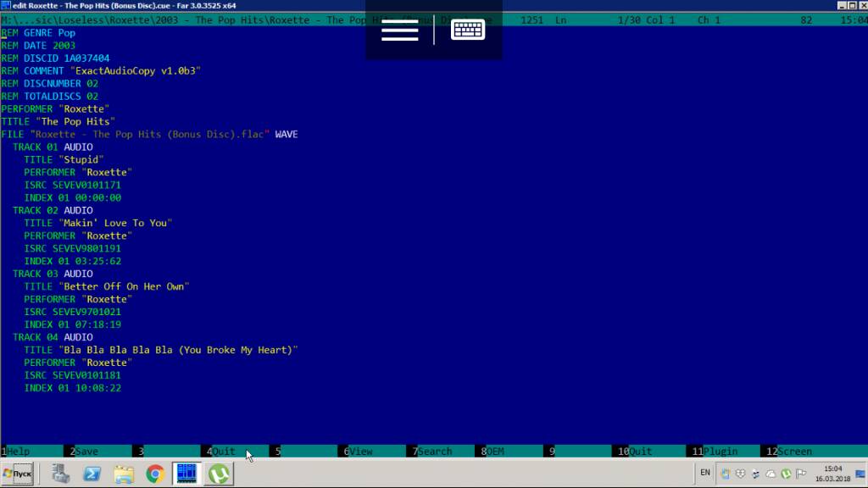The width and height of the screenshot is (868, 488).
Task: Click the FILE line with the .flac name
Action: tap(149, 135)
